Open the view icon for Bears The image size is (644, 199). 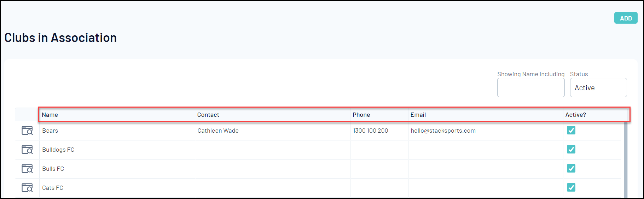(27, 131)
